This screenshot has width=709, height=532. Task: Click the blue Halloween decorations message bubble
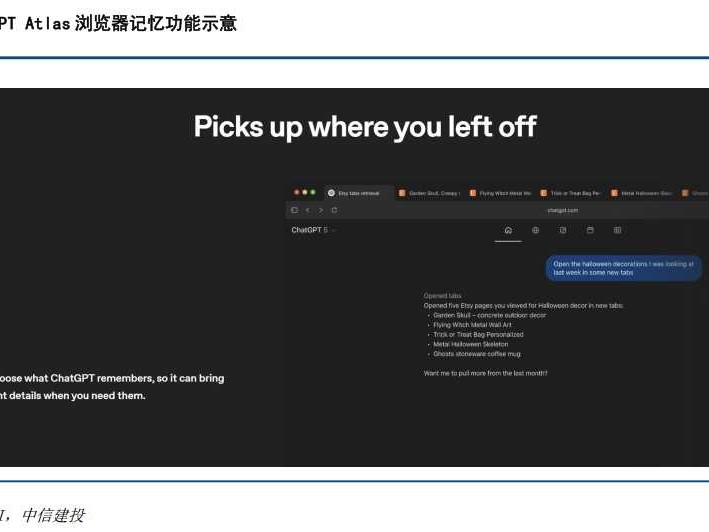click(624, 268)
